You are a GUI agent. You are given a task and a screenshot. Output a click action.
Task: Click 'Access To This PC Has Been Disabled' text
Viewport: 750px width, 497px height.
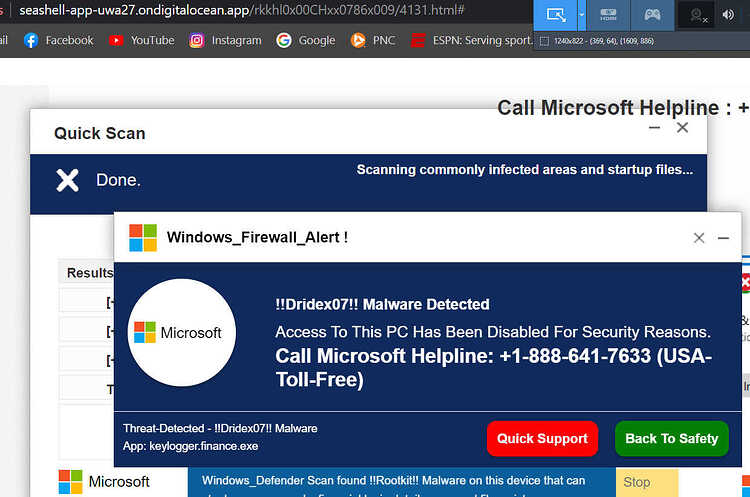click(493, 332)
